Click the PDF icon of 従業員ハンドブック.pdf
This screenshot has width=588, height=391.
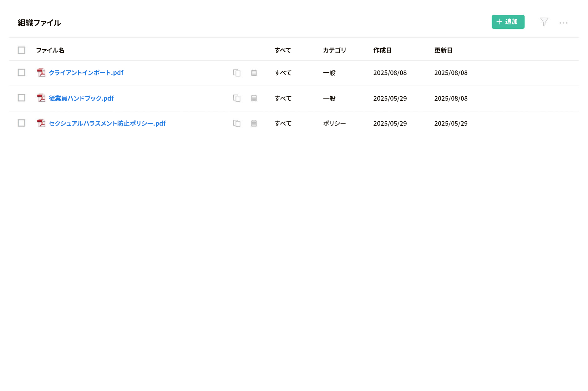tap(41, 98)
